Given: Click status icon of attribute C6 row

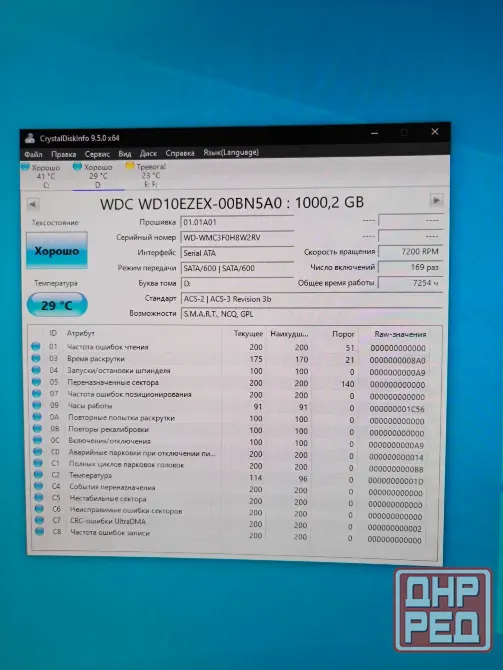Looking at the screenshot, I should coord(39,509).
